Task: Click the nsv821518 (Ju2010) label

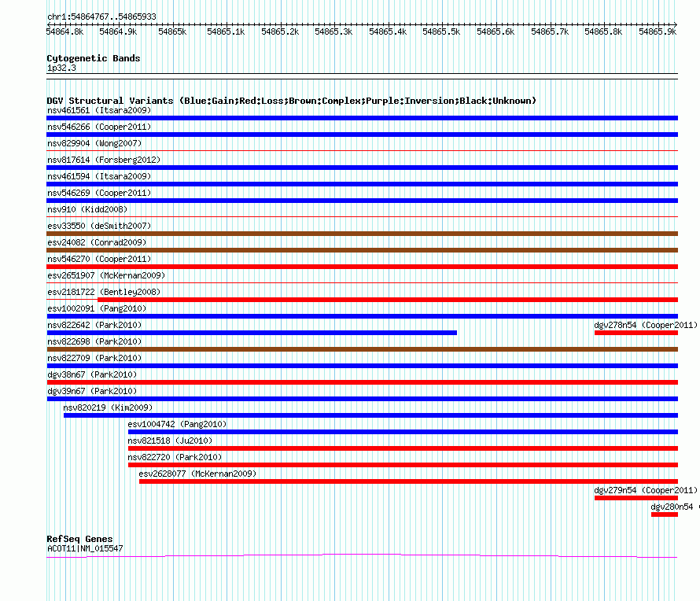Action: click(170, 441)
